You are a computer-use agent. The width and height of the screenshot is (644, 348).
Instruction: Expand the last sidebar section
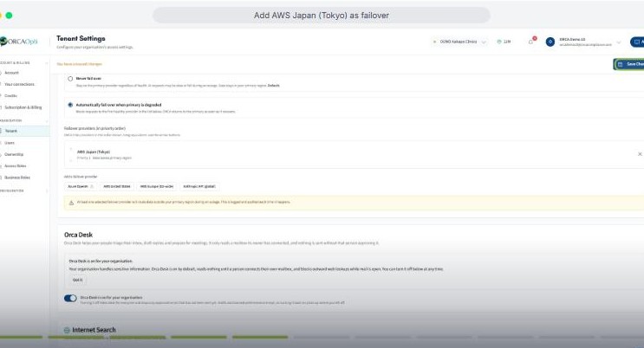(x=47, y=190)
